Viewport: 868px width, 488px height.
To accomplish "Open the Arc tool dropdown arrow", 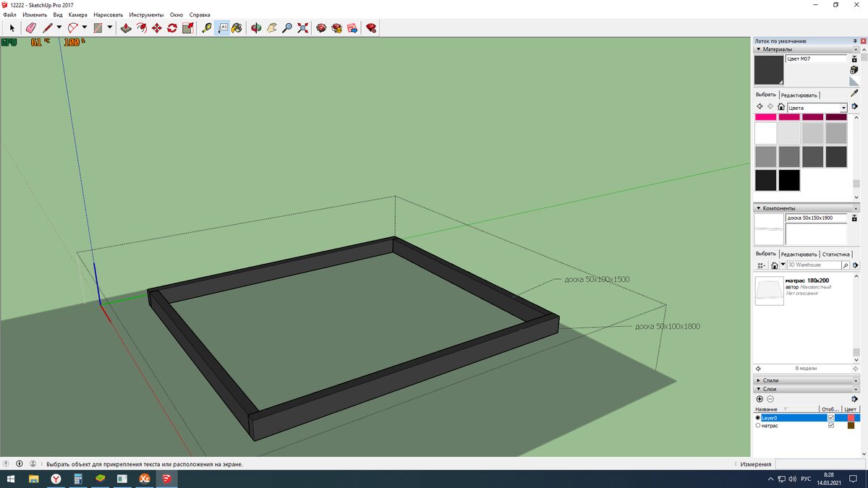I will tap(85, 27).
